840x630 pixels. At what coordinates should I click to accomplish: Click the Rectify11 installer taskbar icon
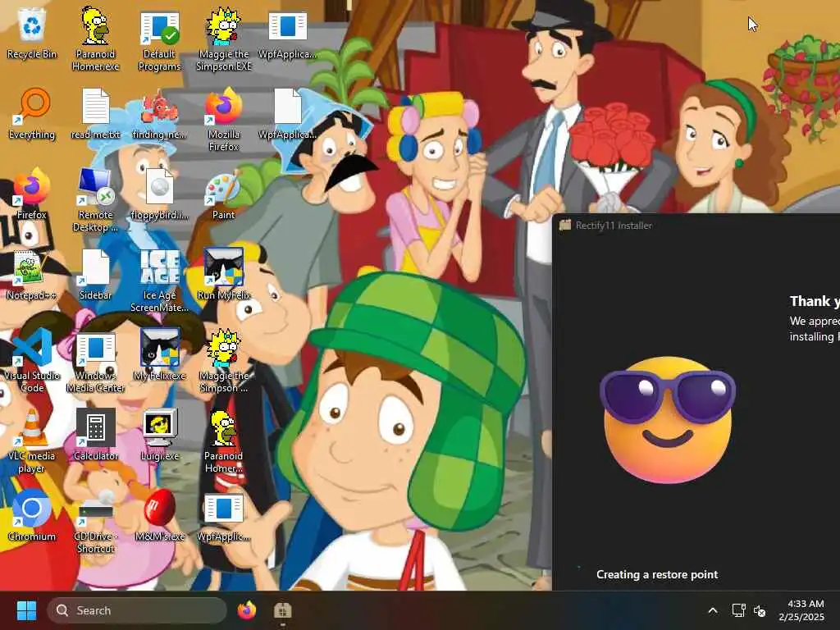click(x=282, y=610)
